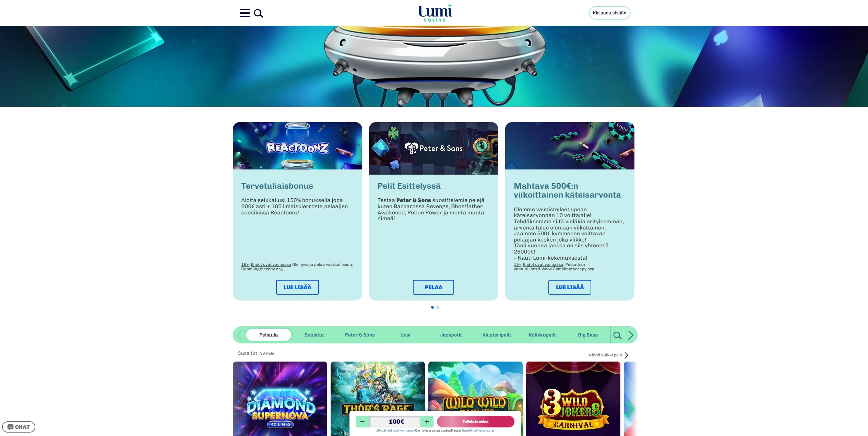Expand Näytä kaikki pelit arrow
Image resolution: width=868 pixels, height=436 pixels.
(627, 355)
